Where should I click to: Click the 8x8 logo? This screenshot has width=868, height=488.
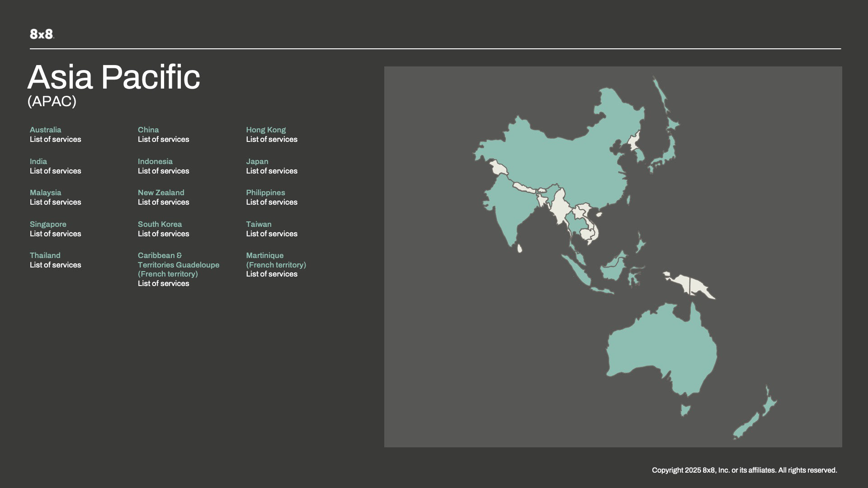click(42, 34)
